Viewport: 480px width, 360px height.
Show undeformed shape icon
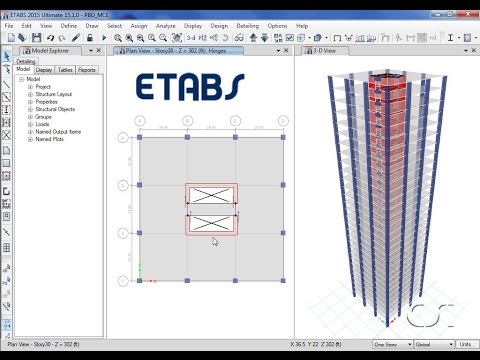[x=337, y=38]
